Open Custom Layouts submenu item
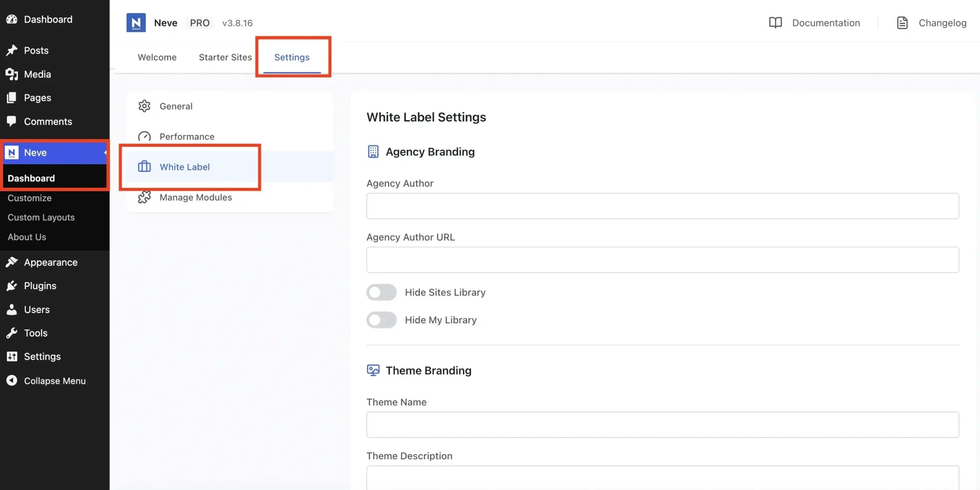This screenshot has height=490, width=980. coord(41,217)
